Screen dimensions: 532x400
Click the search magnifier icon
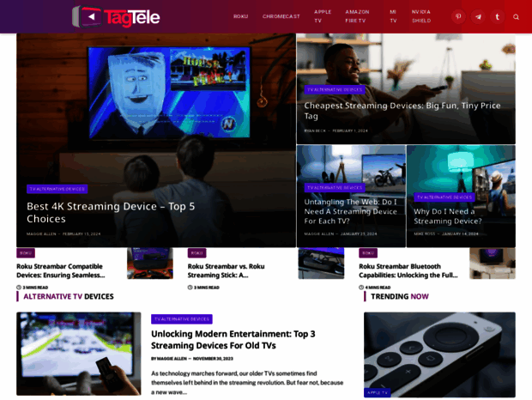pos(516,16)
